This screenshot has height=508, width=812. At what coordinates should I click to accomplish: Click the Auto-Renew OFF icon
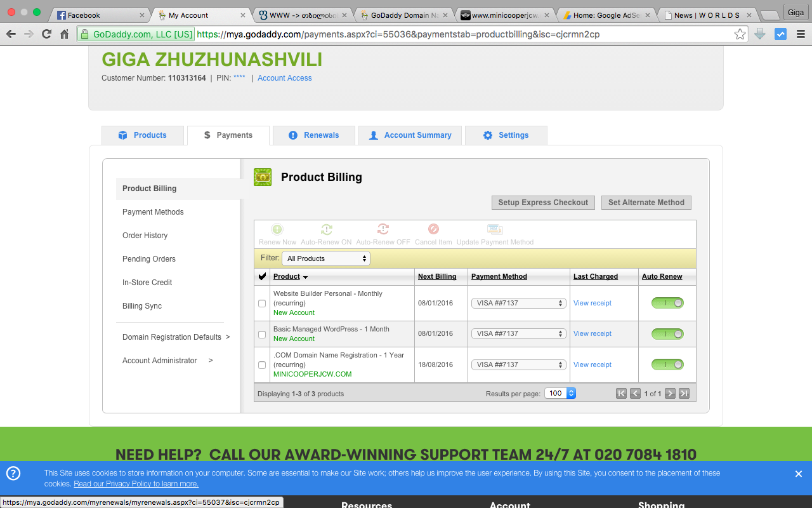pyautogui.click(x=383, y=229)
